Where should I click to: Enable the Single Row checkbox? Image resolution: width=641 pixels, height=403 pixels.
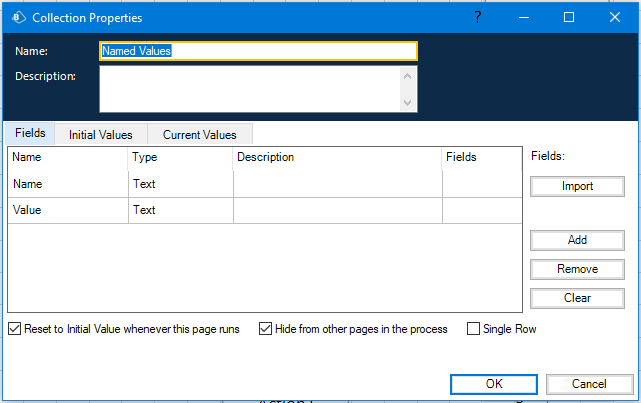point(474,329)
